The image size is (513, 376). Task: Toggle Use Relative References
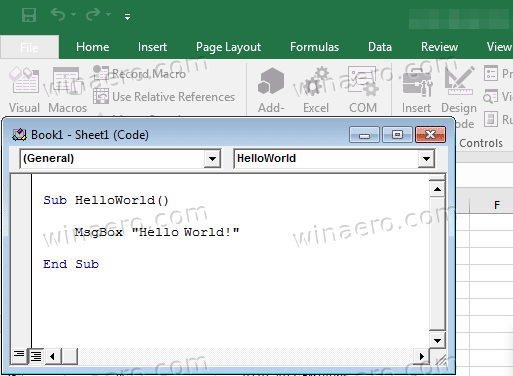(164, 97)
